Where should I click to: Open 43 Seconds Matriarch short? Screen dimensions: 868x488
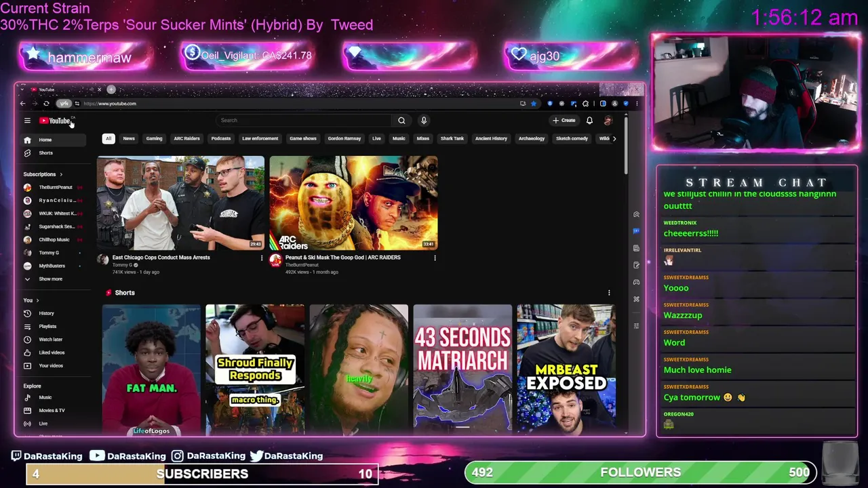(x=462, y=369)
